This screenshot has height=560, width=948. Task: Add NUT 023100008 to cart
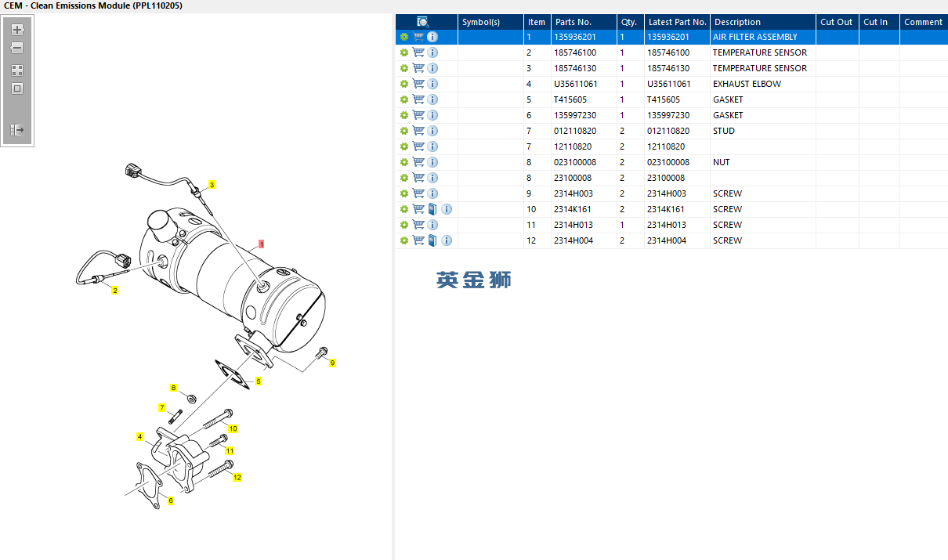[418, 162]
